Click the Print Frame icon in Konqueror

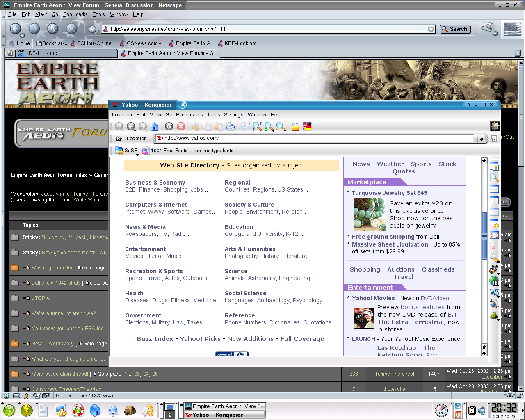tap(245, 127)
